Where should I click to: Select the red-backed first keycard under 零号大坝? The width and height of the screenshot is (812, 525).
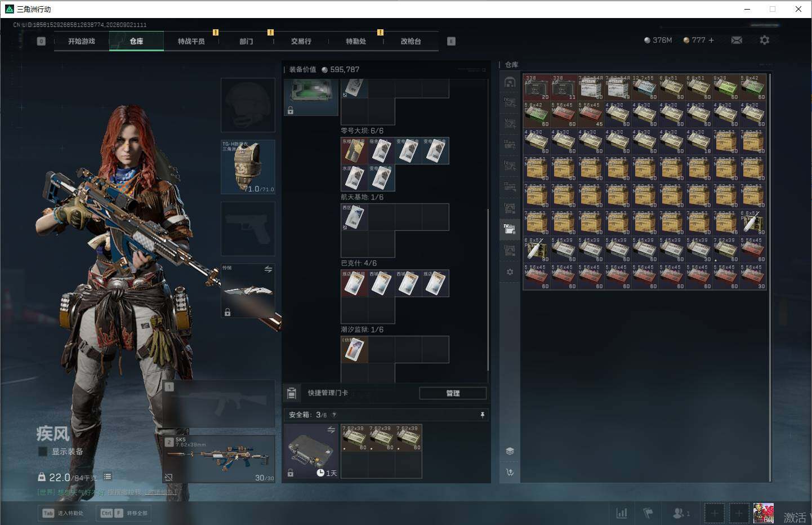pos(354,151)
